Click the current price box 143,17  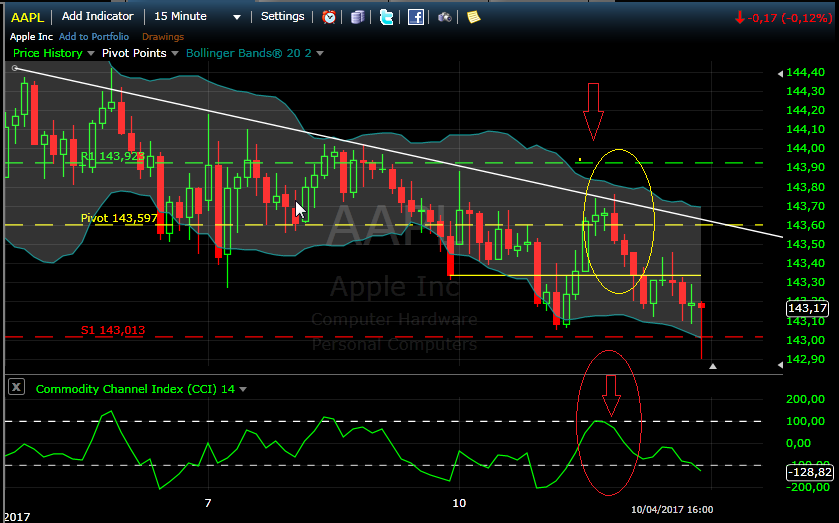[x=807, y=308]
